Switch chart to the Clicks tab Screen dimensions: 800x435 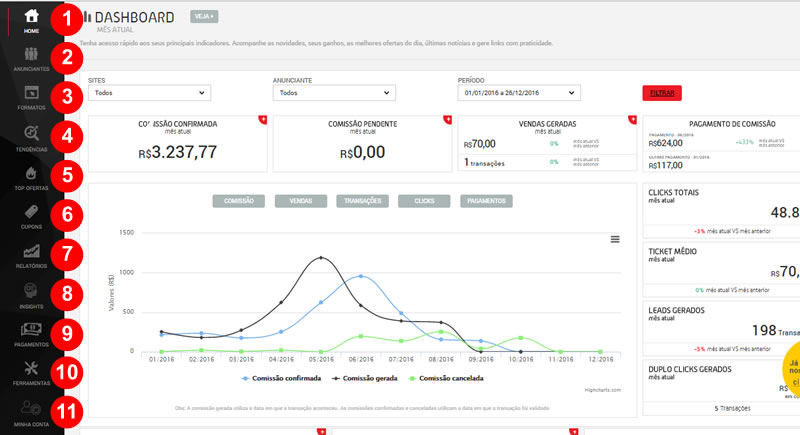(x=418, y=201)
